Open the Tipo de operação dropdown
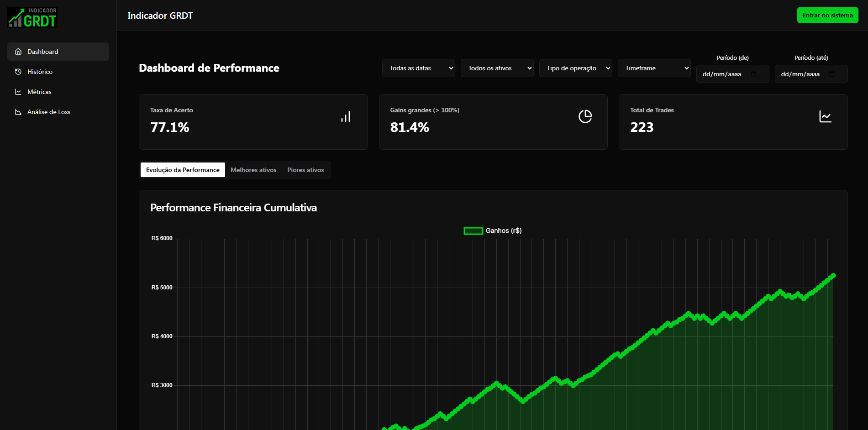 [576, 68]
